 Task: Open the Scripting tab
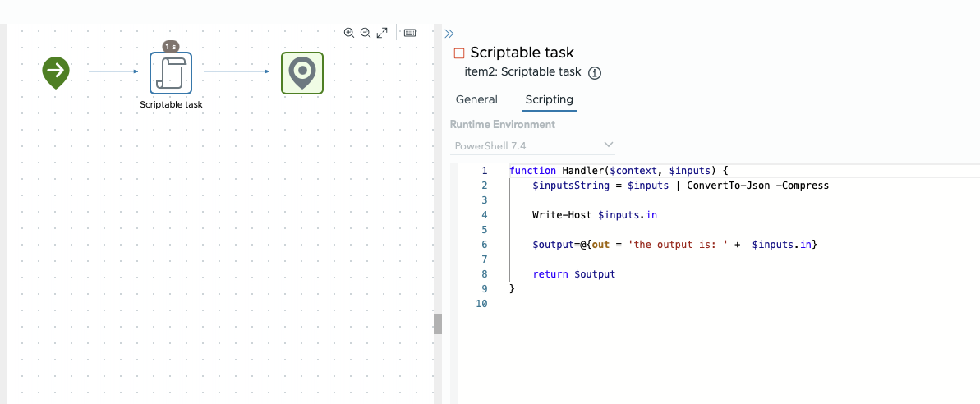550,99
